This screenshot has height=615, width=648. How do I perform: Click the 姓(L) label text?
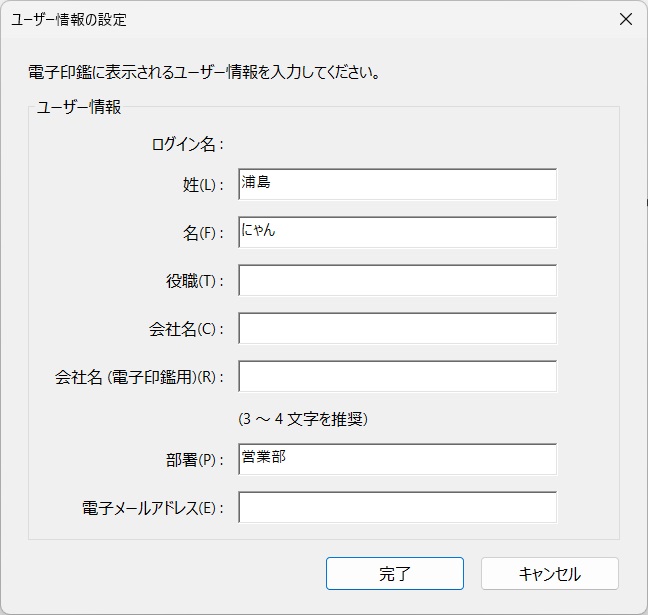point(198,185)
